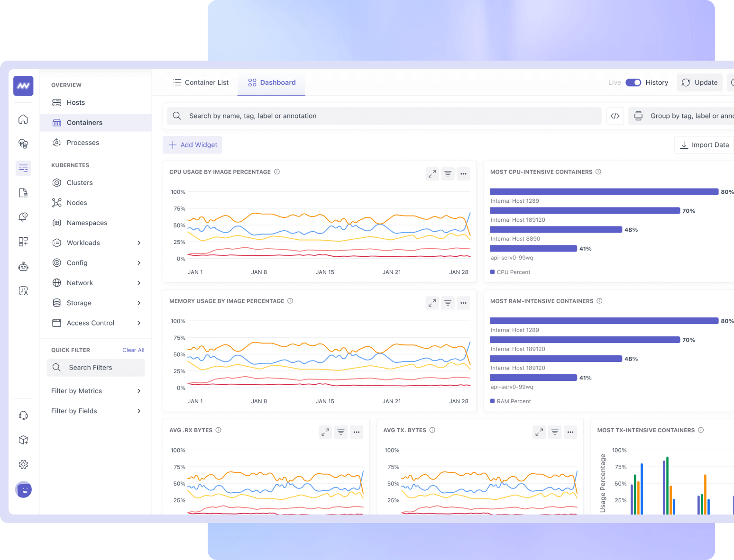Toggle the RAM Percent legend item
This screenshot has height=560, width=734.
point(510,401)
